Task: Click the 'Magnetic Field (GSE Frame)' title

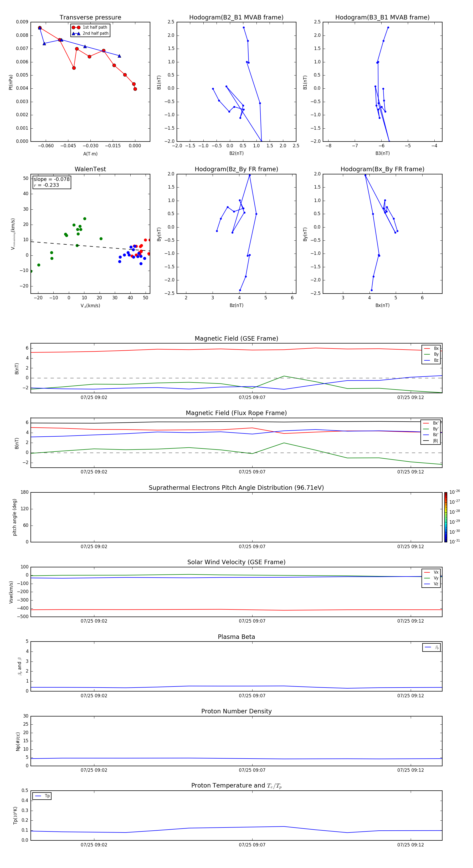Action: 236,339
